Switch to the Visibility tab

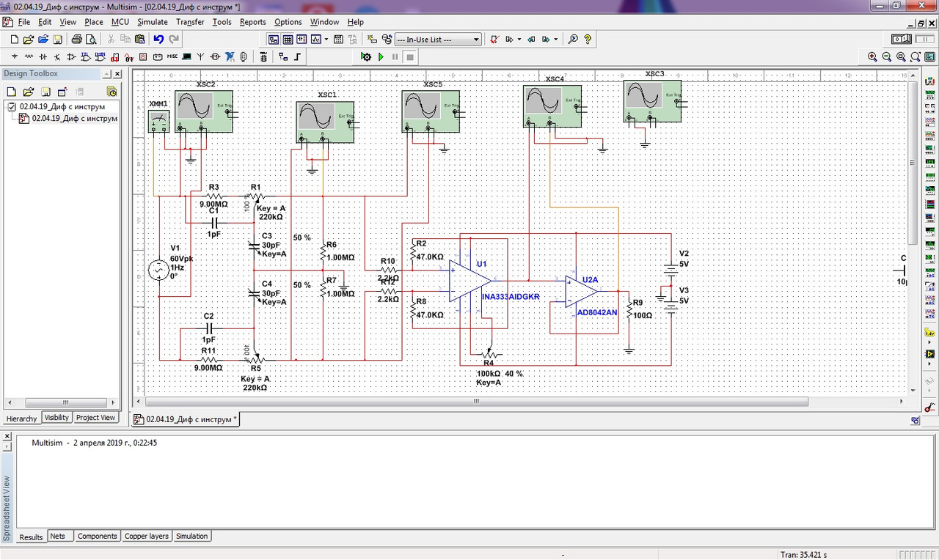(56, 418)
